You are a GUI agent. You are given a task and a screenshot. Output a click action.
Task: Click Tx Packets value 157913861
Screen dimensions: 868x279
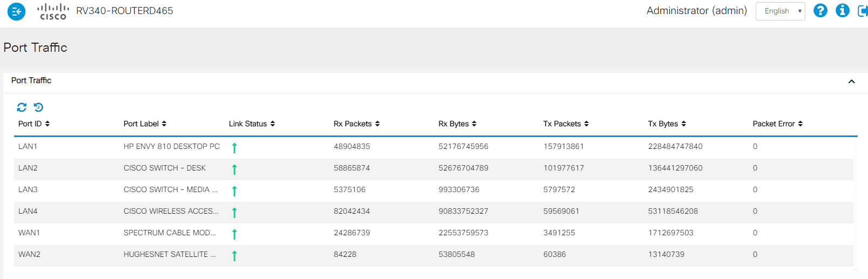(x=563, y=146)
